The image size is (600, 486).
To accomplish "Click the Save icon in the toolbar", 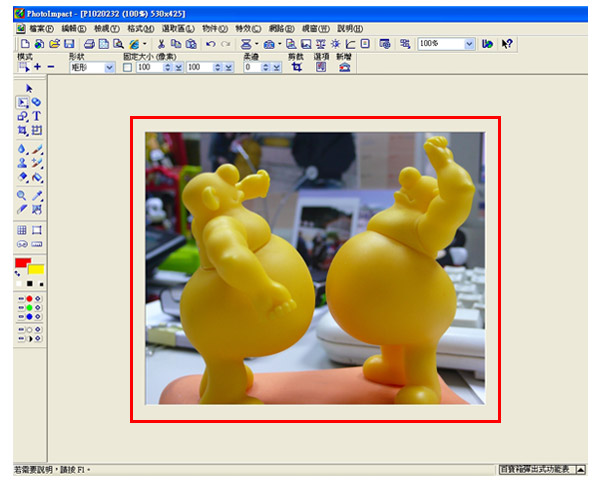I will [69, 44].
